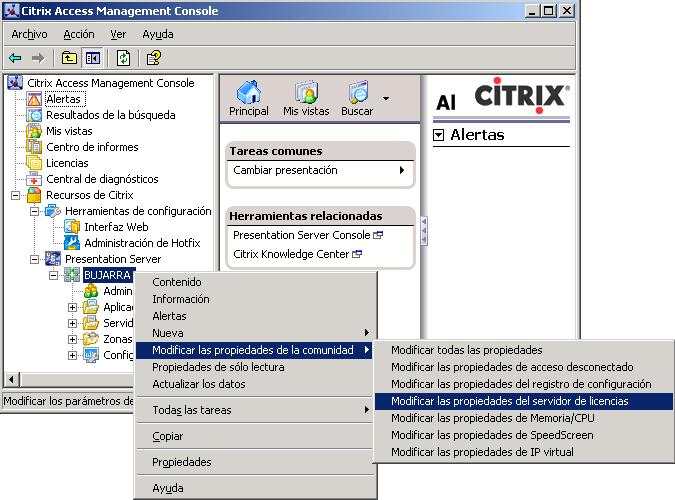The image size is (675, 500).
Task: Choose Modificar todas las propiedades
Action: tap(523, 350)
